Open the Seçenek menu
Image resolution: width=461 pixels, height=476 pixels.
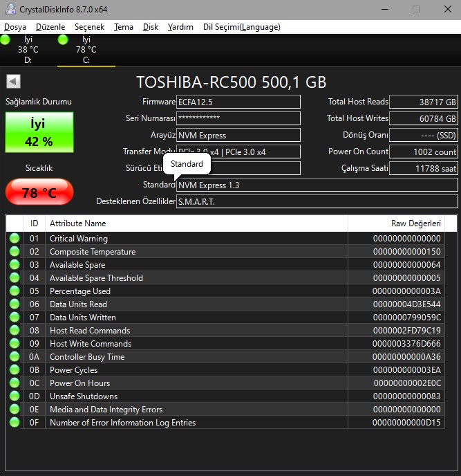tap(89, 27)
